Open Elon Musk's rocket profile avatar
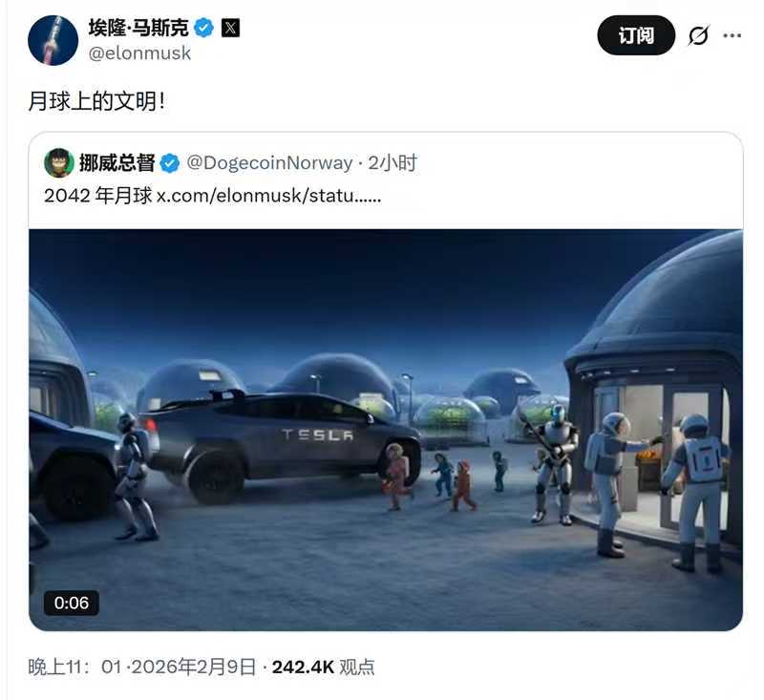The width and height of the screenshot is (764, 700). click(53, 40)
